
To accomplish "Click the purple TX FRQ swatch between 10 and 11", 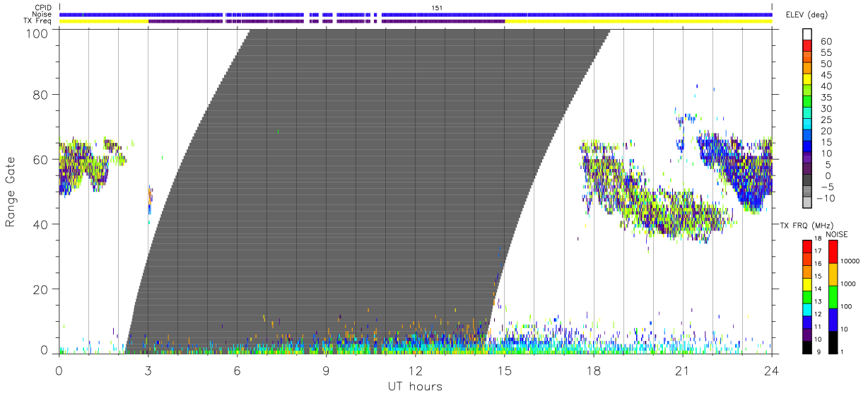I will tap(807, 335).
